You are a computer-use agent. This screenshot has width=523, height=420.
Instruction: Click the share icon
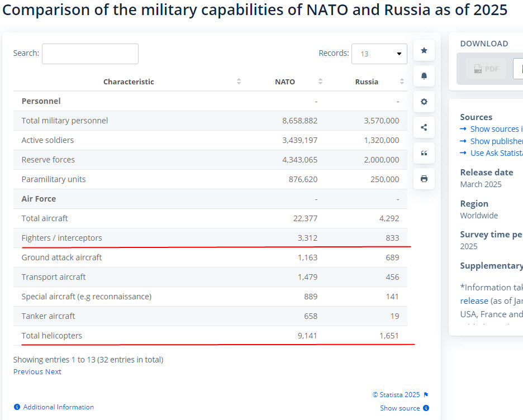(424, 127)
